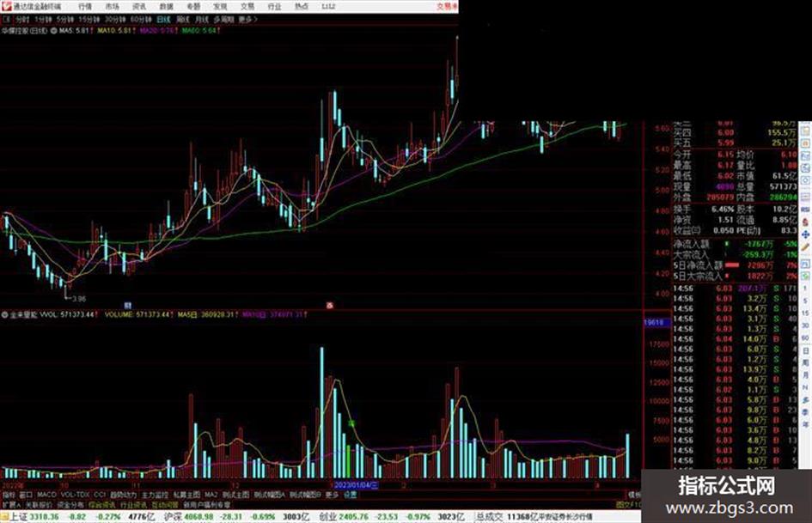Screen dimensions: 812x523
Task: Select 1-minute period in right sidebar
Action: pos(806,288)
